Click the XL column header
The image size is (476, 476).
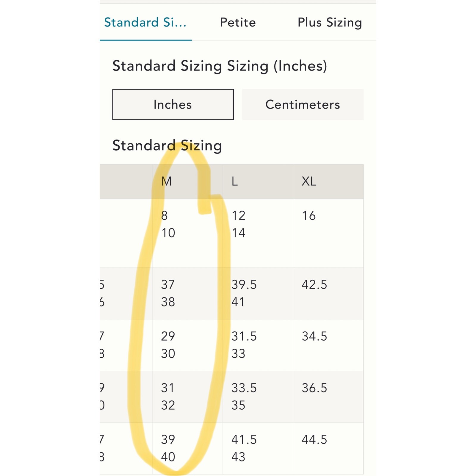(x=309, y=181)
